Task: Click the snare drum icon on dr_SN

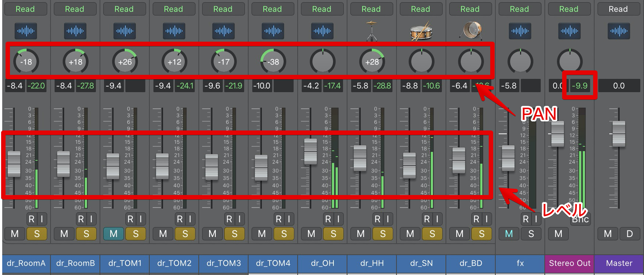Action: pyautogui.click(x=421, y=31)
